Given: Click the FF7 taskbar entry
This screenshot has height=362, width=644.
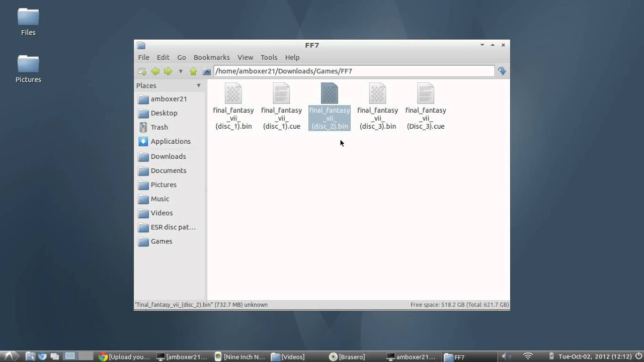Looking at the screenshot, I should coord(470,357).
